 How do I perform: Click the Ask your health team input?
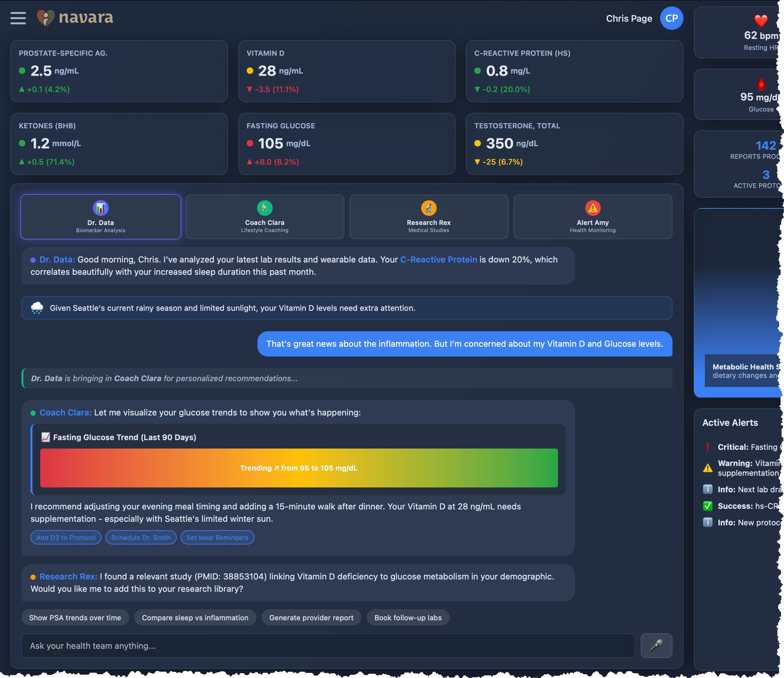click(328, 646)
